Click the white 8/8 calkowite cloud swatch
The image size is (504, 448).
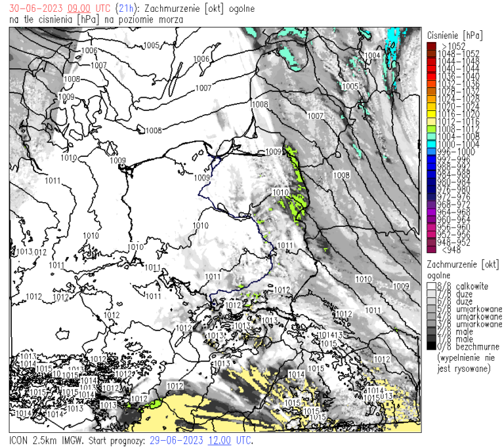click(430, 286)
